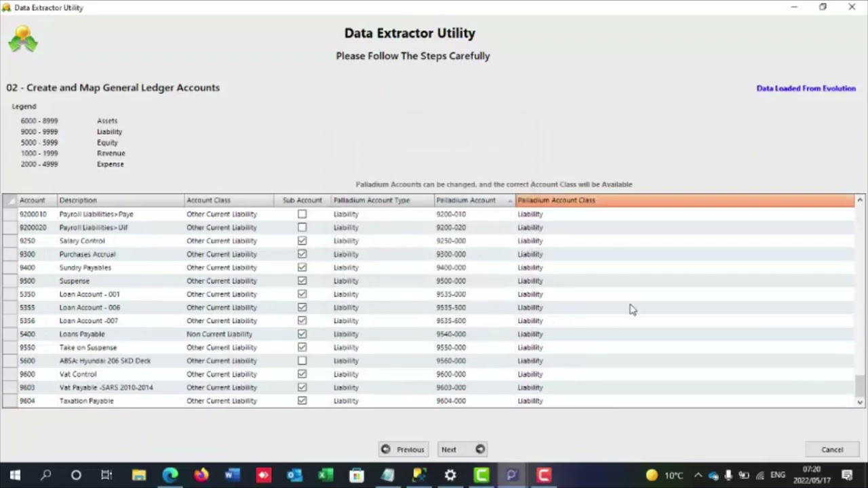Image resolution: width=868 pixels, height=488 pixels.
Task: Launch Firefox from the taskbar
Action: (201, 475)
